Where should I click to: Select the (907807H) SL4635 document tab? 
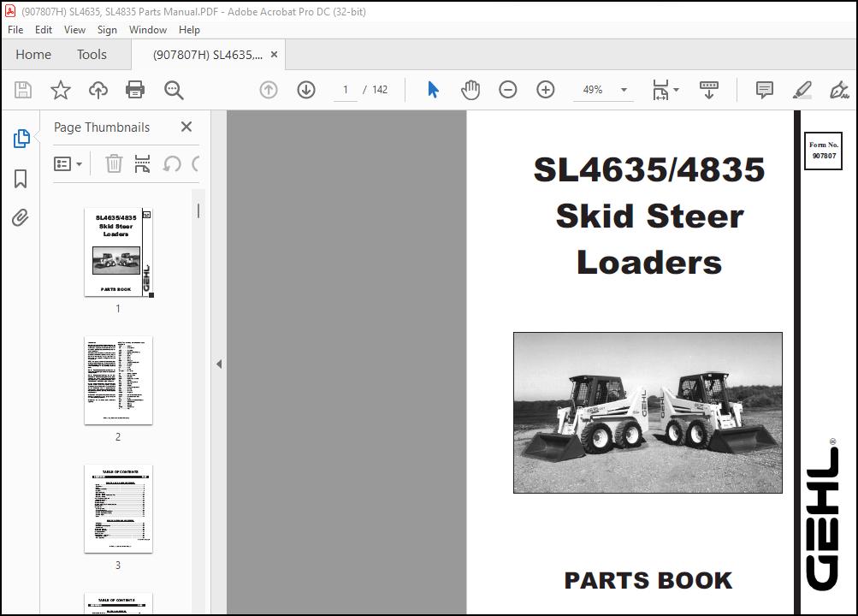click(x=208, y=55)
